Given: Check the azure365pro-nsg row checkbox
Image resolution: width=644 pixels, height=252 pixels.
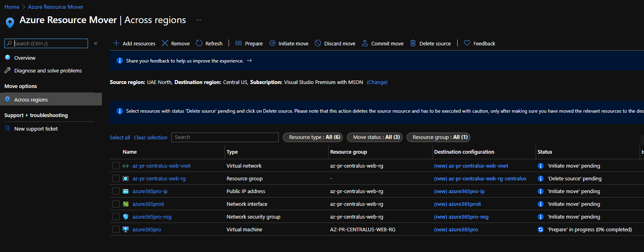Looking at the screenshot, I should coord(116,217).
